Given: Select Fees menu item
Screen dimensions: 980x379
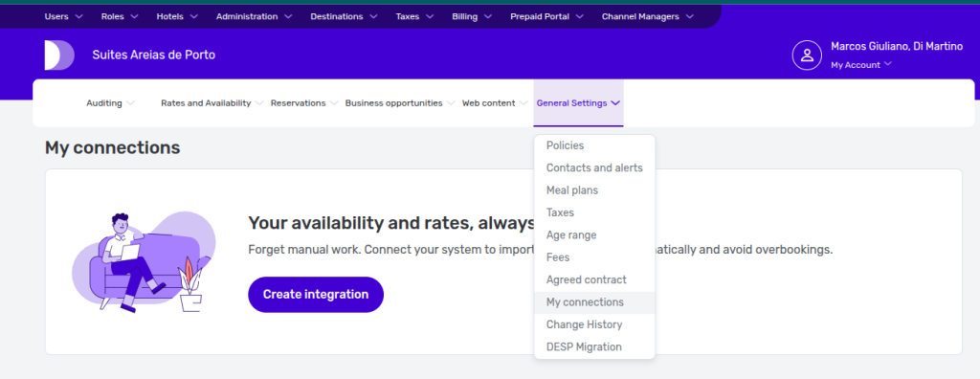Looking at the screenshot, I should click(x=594, y=257).
